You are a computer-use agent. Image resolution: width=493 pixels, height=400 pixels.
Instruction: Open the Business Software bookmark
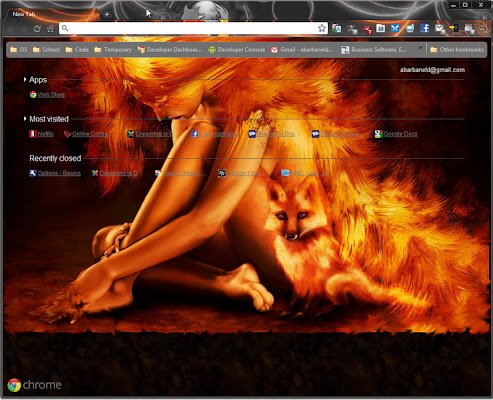374,50
